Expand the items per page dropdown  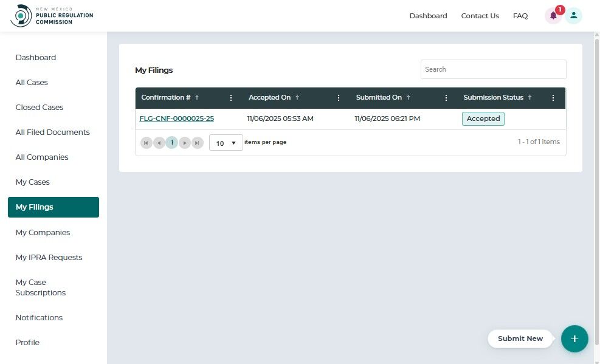pyautogui.click(x=226, y=143)
